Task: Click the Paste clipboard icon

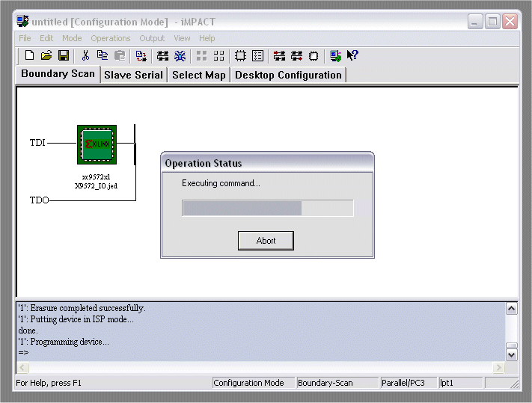Action: [x=120, y=55]
